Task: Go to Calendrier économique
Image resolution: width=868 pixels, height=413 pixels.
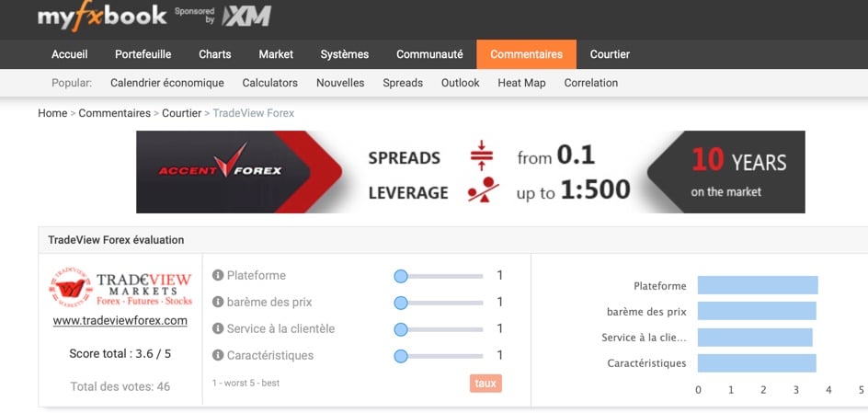Action: tap(167, 83)
